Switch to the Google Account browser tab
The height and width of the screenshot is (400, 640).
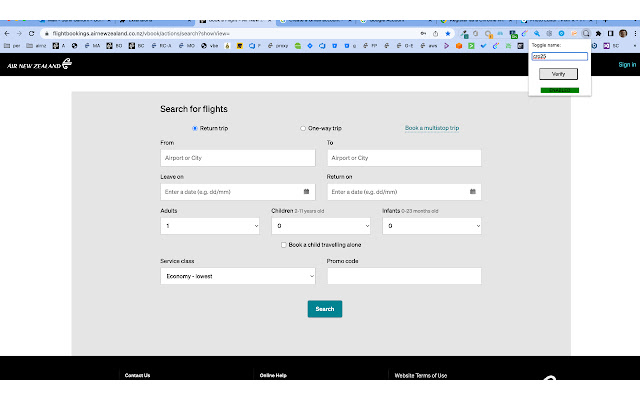396,20
